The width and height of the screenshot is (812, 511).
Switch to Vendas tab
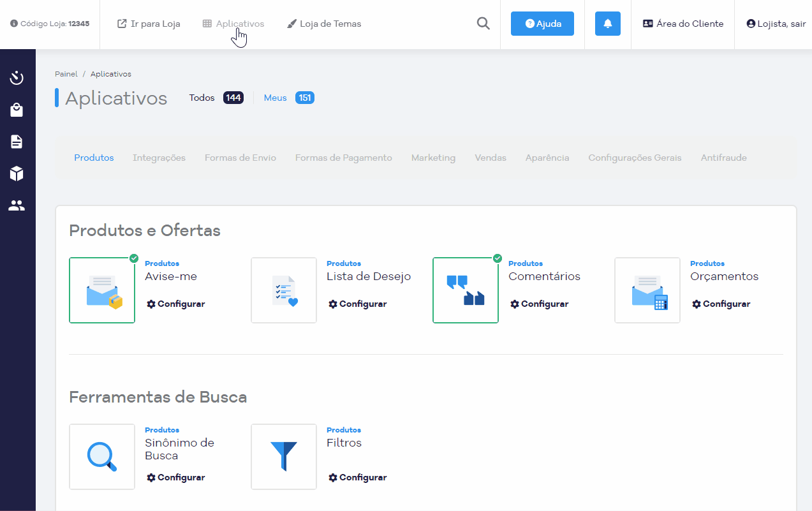click(x=491, y=158)
